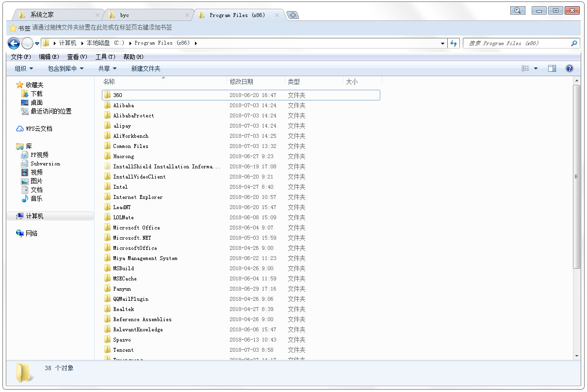Viewport: 587px width, 392px height.
Task: Open the 编辑(E) menu
Action: pos(49,57)
